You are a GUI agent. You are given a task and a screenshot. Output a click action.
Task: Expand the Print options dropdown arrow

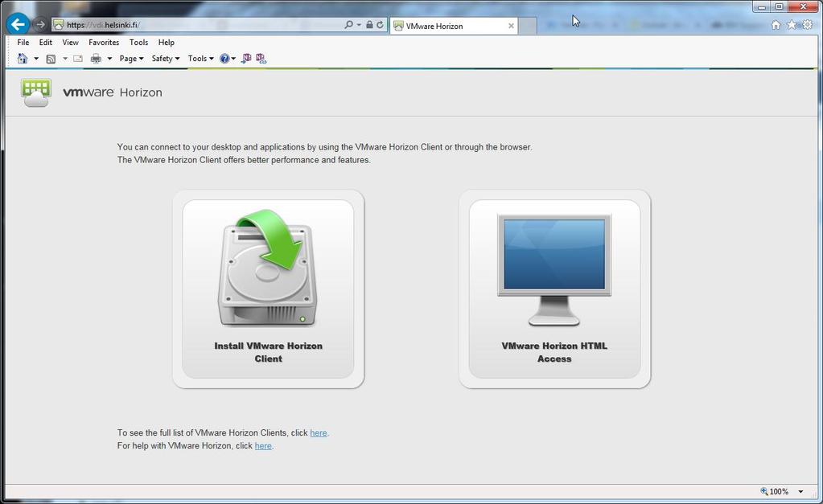pyautogui.click(x=109, y=59)
